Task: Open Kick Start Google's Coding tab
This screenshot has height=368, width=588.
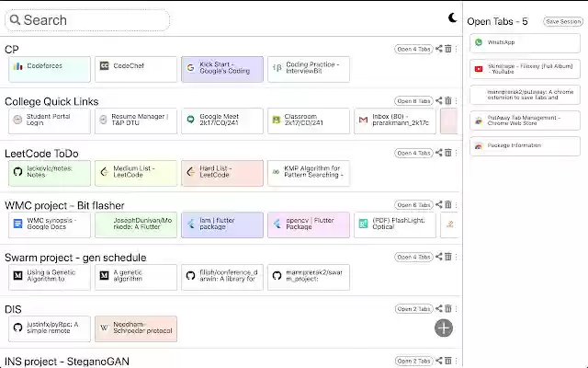Action: click(222, 70)
